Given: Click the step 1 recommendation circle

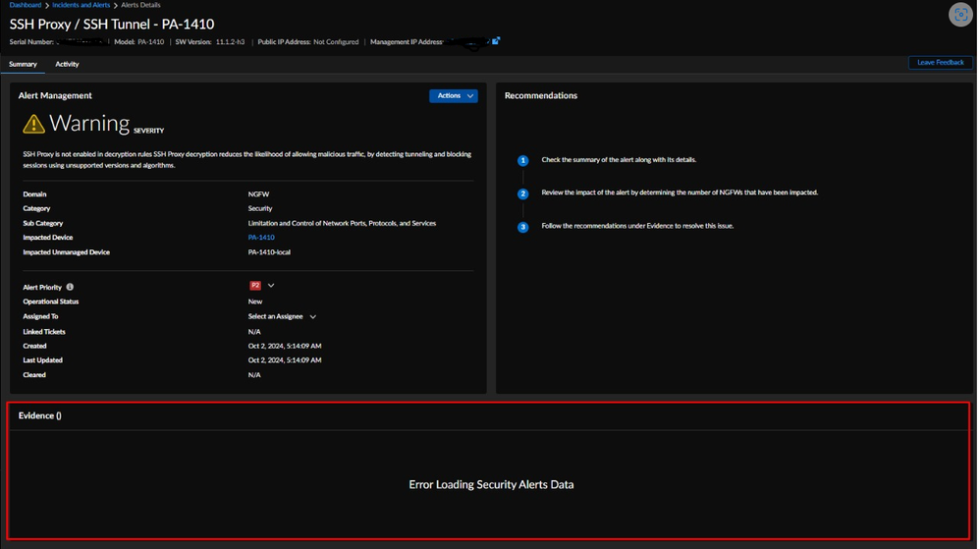Looking at the screenshot, I should click(x=522, y=160).
